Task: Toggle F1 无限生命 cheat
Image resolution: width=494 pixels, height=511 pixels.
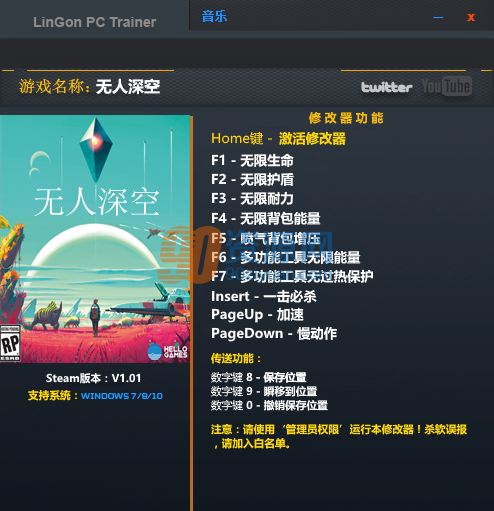Action: click(252, 161)
